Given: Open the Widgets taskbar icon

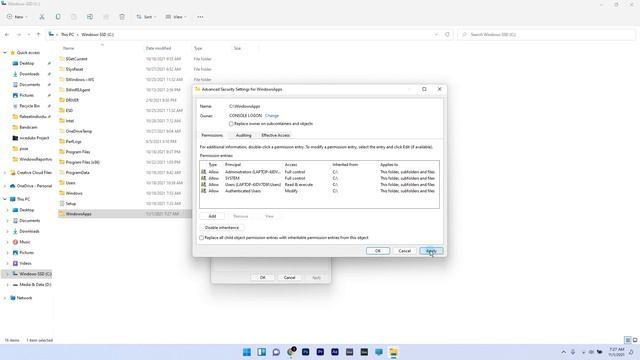Looking at the screenshot, I should pos(262,352).
